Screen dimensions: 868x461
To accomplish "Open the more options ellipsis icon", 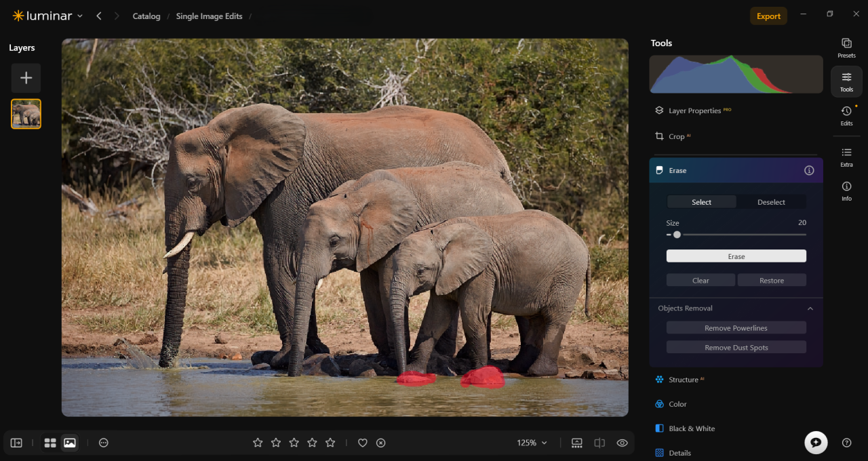I will click(104, 443).
